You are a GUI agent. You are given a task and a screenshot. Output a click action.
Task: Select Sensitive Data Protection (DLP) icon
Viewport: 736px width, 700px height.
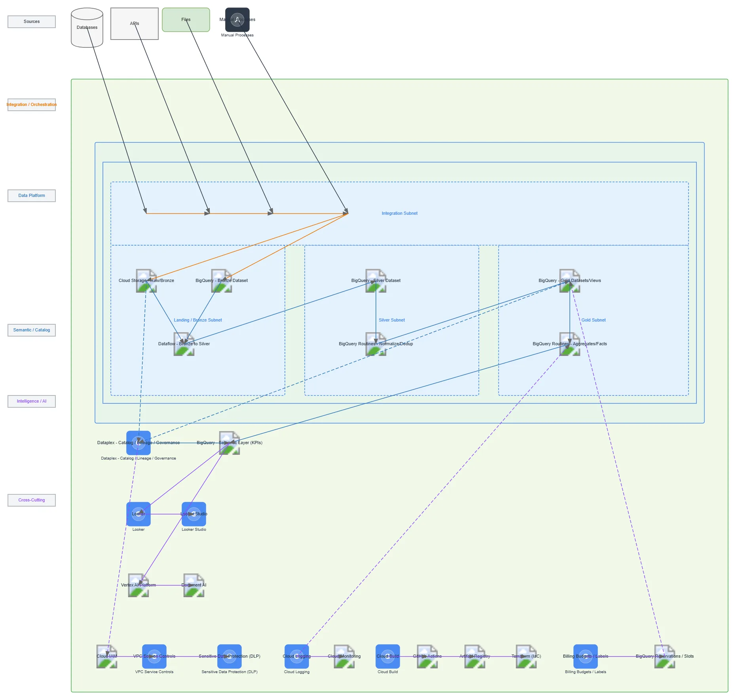[230, 656]
